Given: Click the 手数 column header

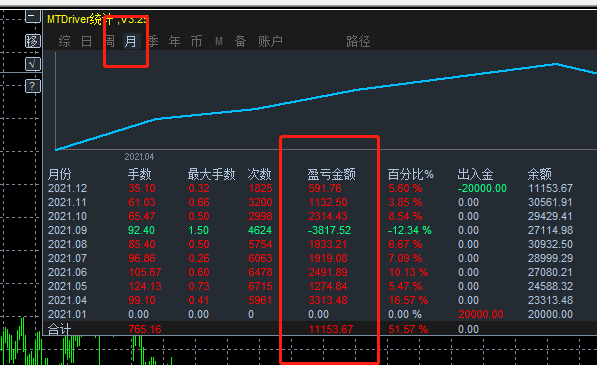Looking at the screenshot, I should click(x=139, y=174).
